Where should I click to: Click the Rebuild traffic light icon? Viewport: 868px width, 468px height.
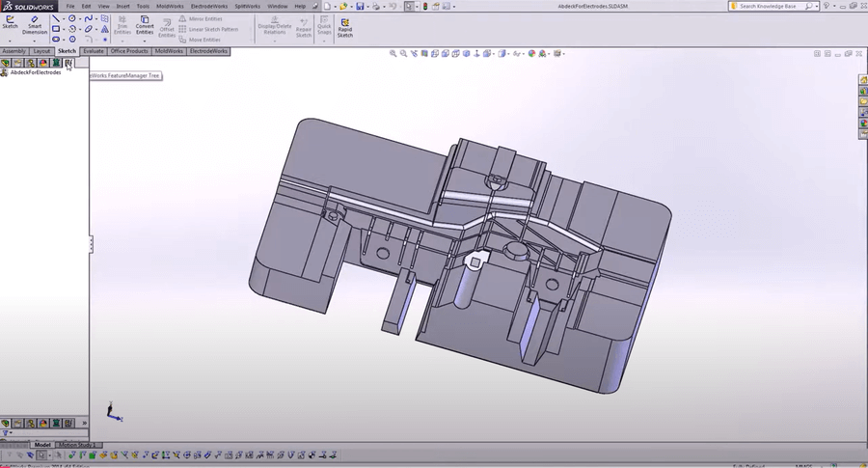(425, 6)
